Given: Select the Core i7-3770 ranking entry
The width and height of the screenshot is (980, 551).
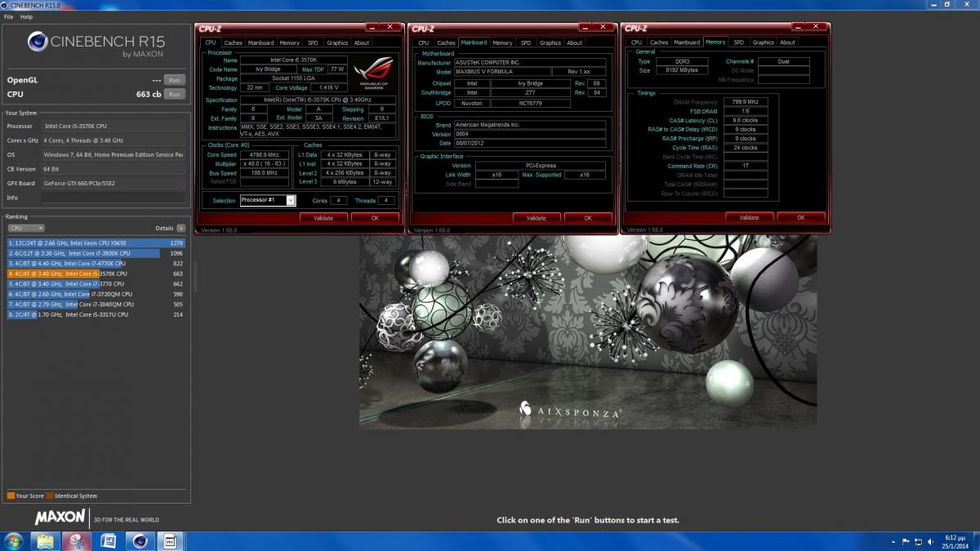Looking at the screenshot, I should 96,284.
